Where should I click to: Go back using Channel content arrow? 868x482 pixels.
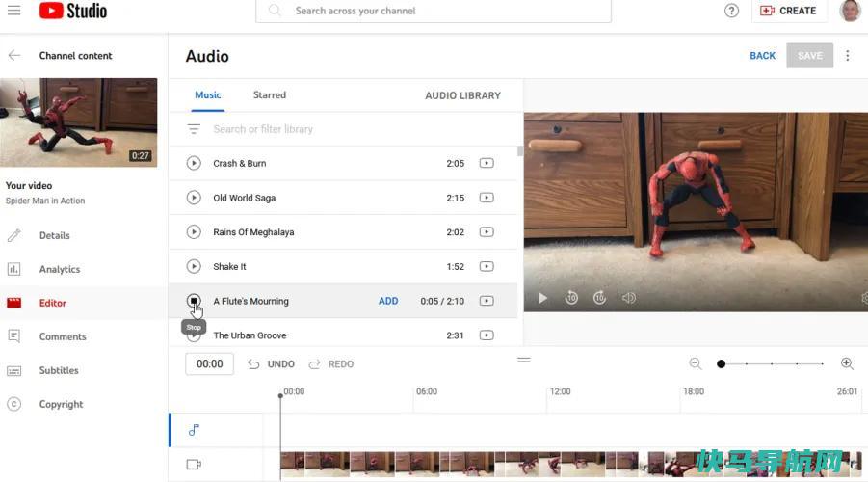point(14,55)
